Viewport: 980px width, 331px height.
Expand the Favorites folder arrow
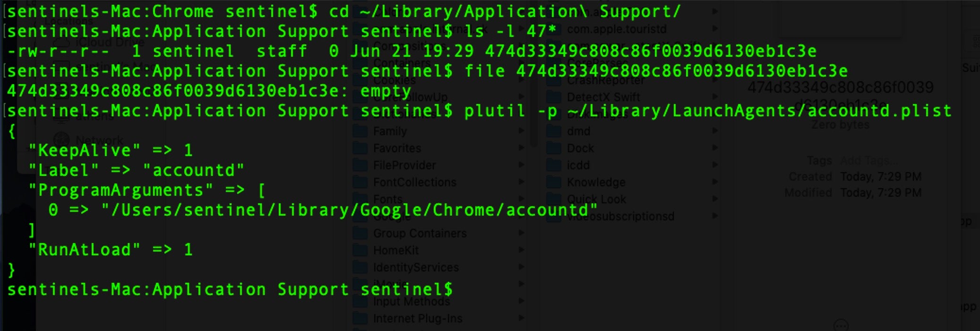pos(522,148)
